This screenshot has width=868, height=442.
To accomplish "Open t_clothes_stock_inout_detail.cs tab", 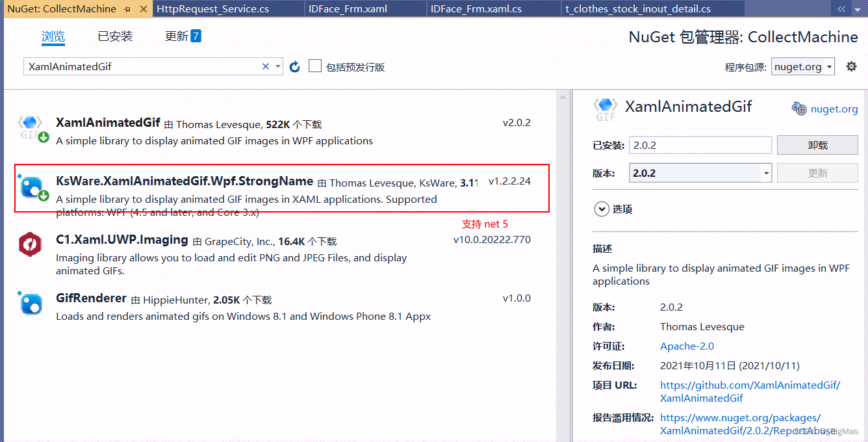I will click(638, 9).
